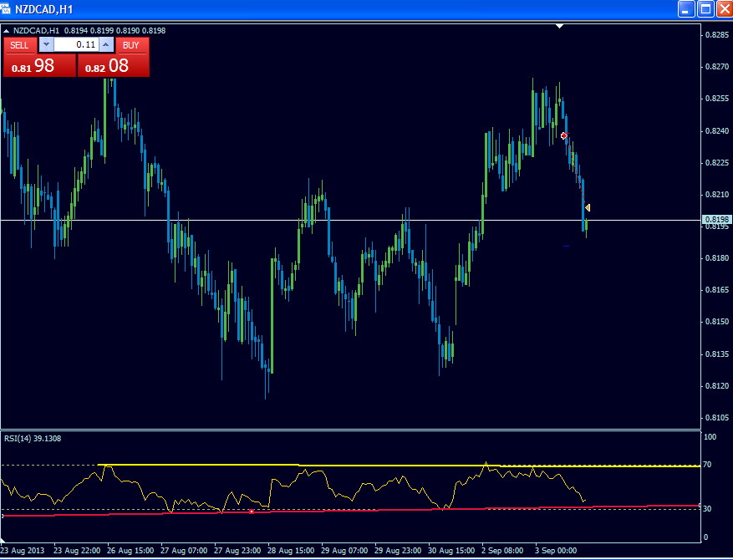Click the red trade entry arrow marker
This screenshot has height=560, width=733.
coord(564,135)
